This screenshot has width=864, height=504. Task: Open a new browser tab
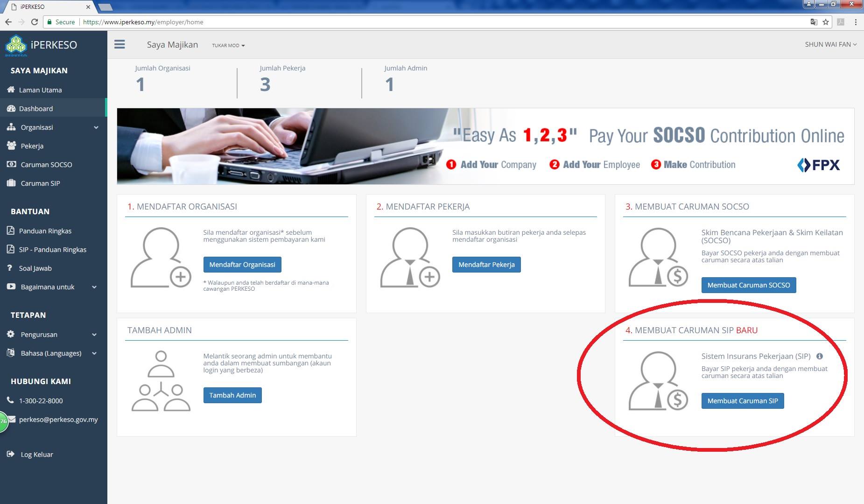(105, 7)
